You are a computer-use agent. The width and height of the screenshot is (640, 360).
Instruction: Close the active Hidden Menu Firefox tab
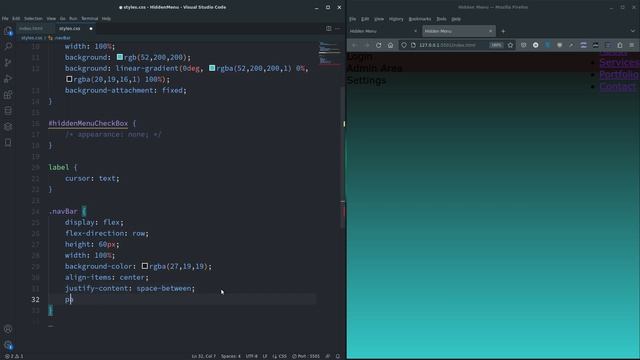(490, 31)
